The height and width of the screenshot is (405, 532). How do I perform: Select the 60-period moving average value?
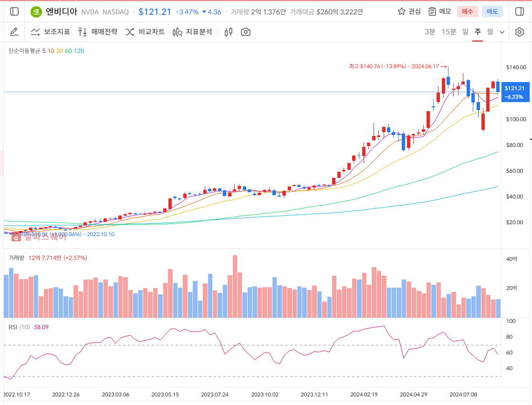[x=68, y=51]
